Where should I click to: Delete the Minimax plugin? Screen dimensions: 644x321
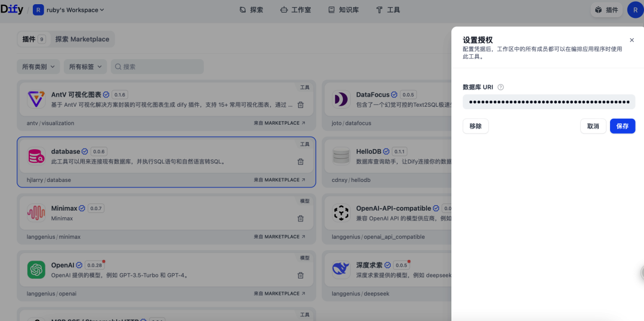(x=301, y=218)
